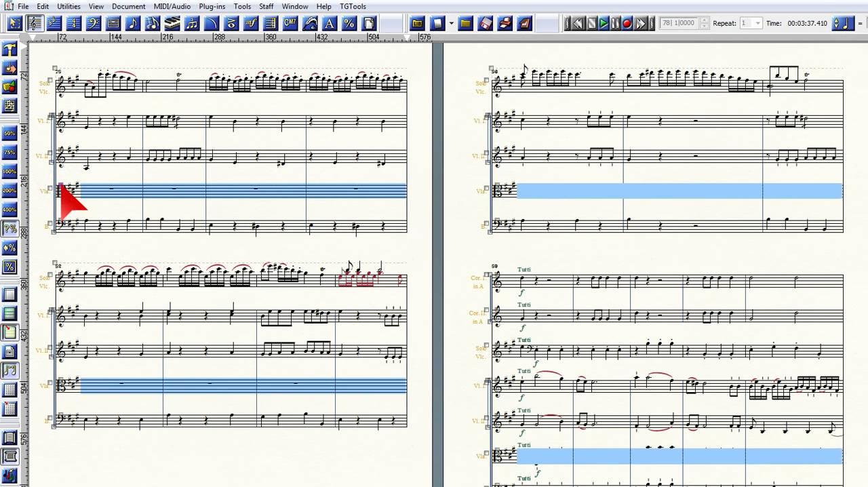
Task: Click the custom zoom ?% button
Action: [9, 229]
